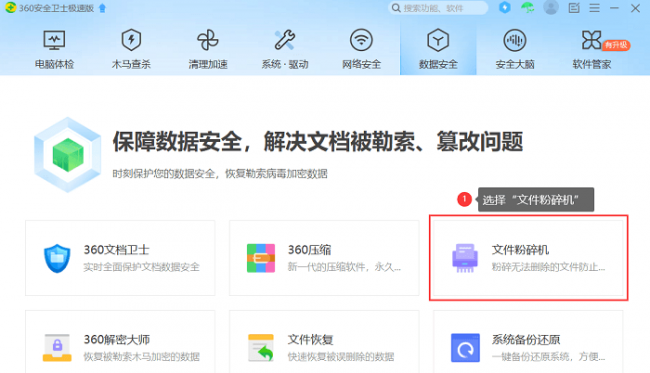This screenshot has width=650, height=373.
Task: Click the blue hexagon lightning icon in title bar
Action: 504,7
